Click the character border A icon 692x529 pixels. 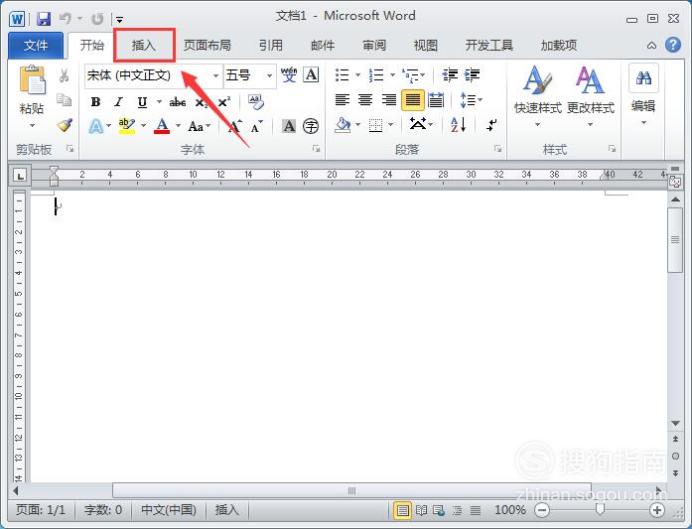point(311,75)
